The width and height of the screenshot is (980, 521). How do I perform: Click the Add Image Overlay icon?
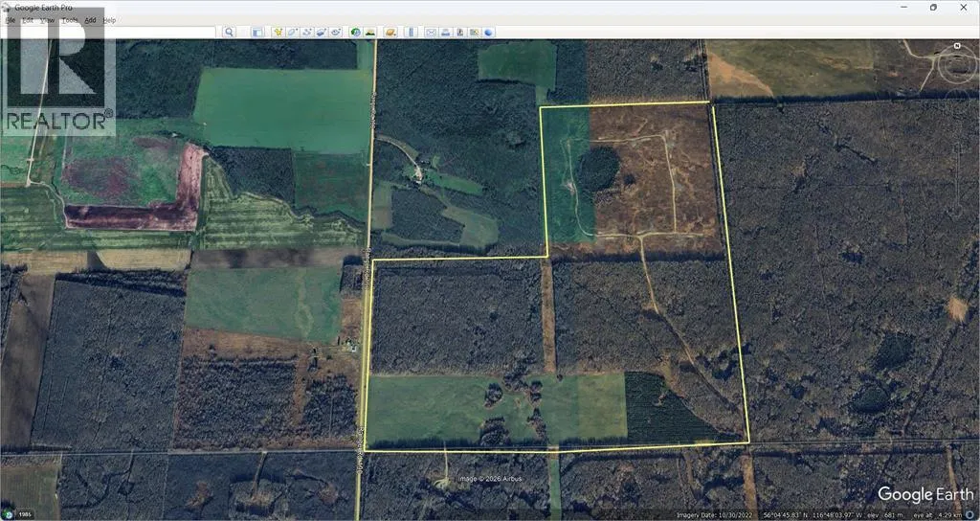coord(321,32)
